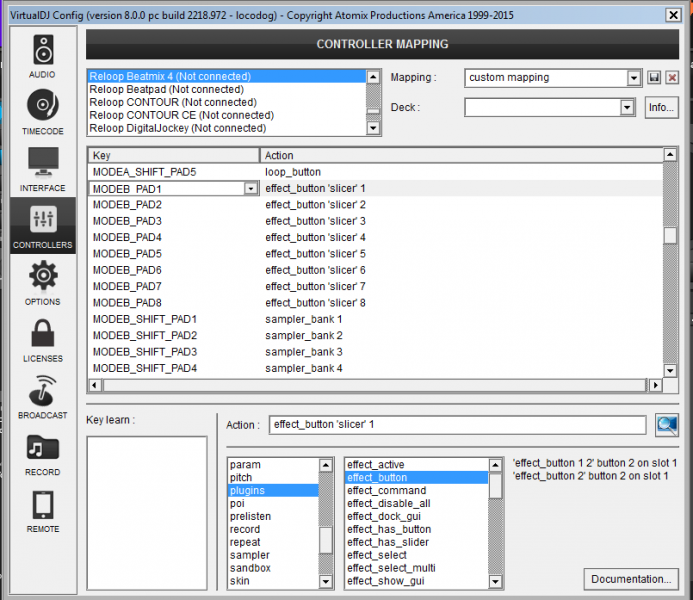The width and height of the screenshot is (693, 600).
Task: Open the action search magnifier button
Action: [x=666, y=425]
